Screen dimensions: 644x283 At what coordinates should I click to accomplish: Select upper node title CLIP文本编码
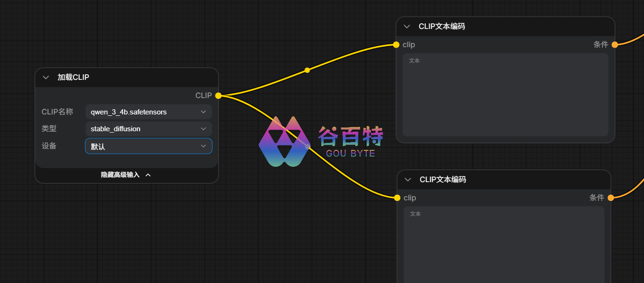(442, 27)
